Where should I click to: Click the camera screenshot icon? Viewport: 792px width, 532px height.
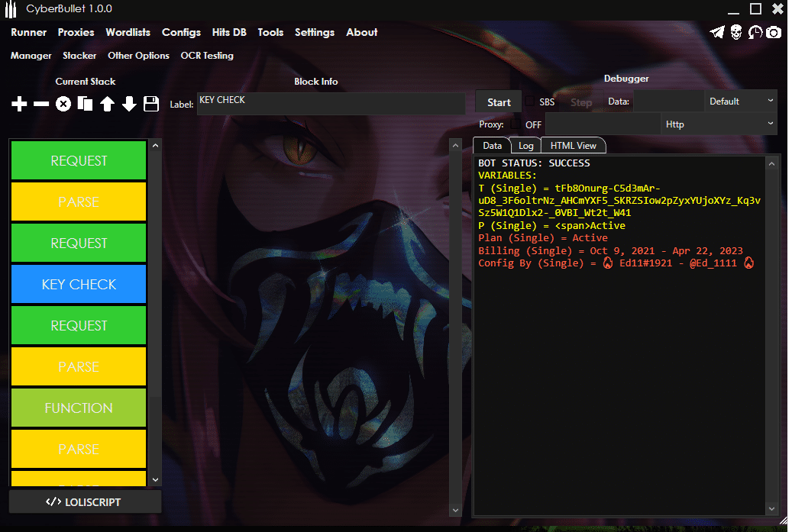pyautogui.click(x=774, y=32)
